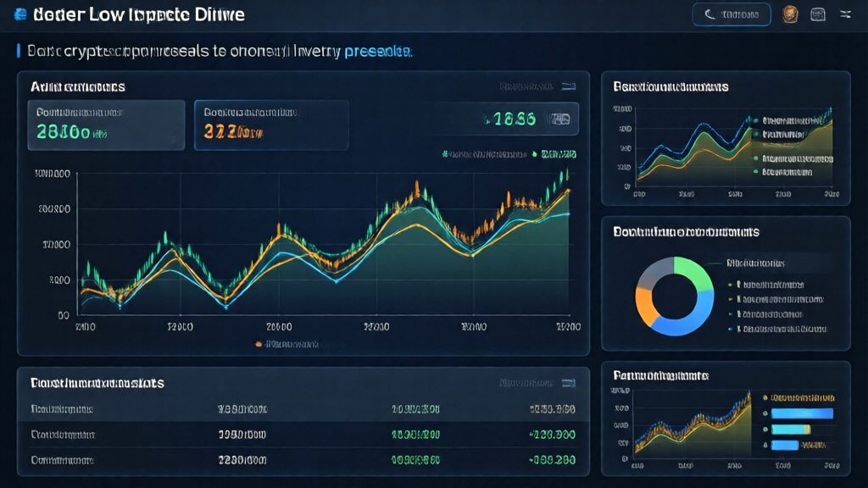Click the list icon in main chart panel header
Screen dimensions: 868x488
(569, 86)
